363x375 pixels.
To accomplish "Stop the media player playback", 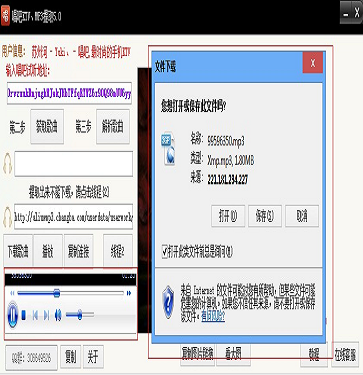I will click(23, 315).
